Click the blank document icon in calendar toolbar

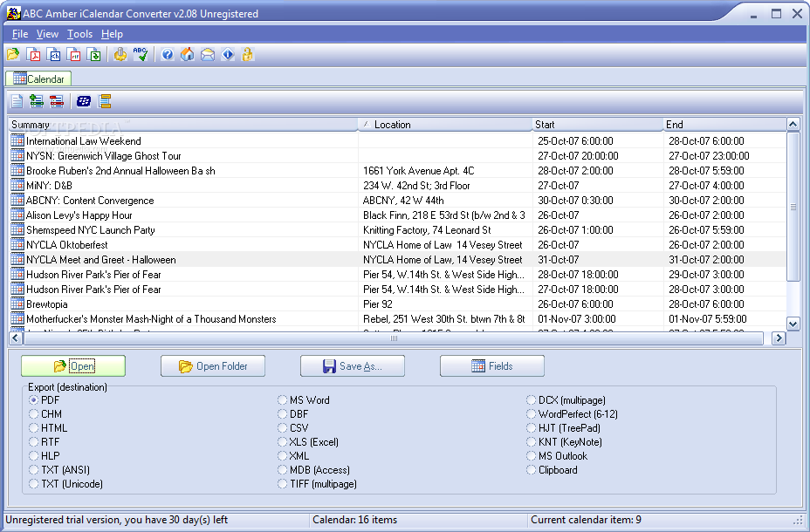pos(17,101)
